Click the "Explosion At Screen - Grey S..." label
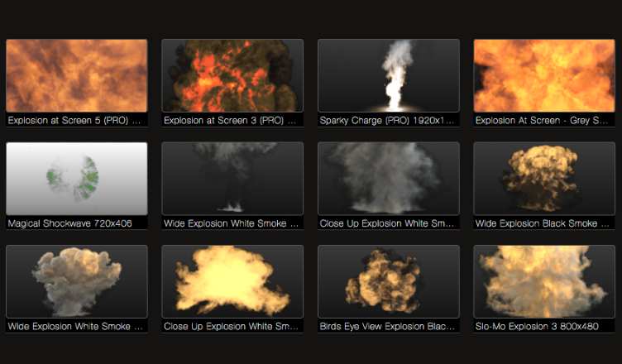 tap(542, 121)
